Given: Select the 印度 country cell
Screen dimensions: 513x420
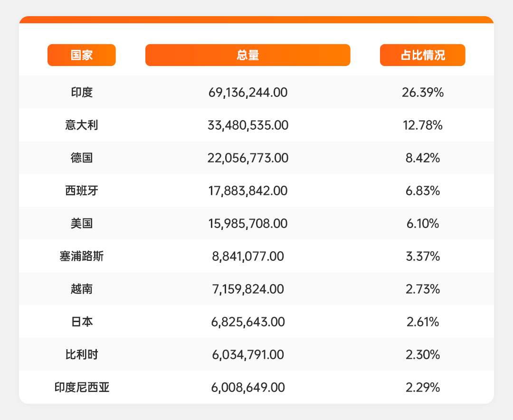Looking at the screenshot, I should [82, 92].
